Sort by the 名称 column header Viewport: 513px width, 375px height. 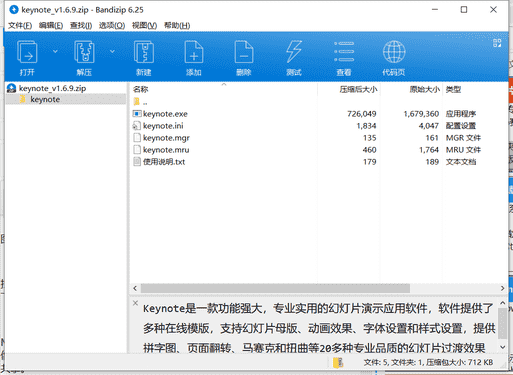[x=140, y=89]
